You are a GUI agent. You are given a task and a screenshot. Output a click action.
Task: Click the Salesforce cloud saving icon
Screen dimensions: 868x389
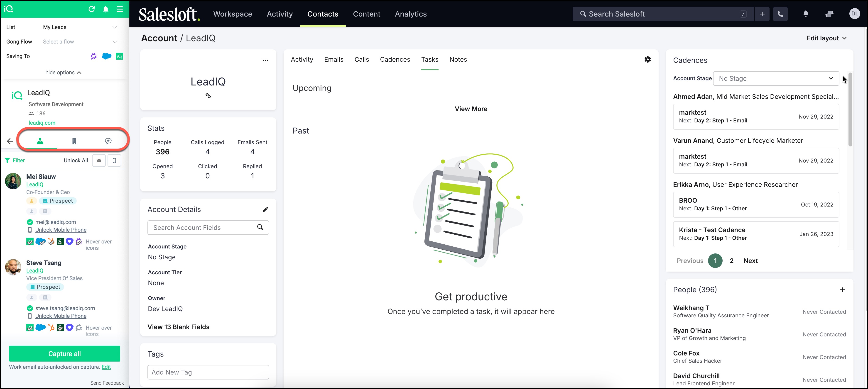(x=106, y=56)
